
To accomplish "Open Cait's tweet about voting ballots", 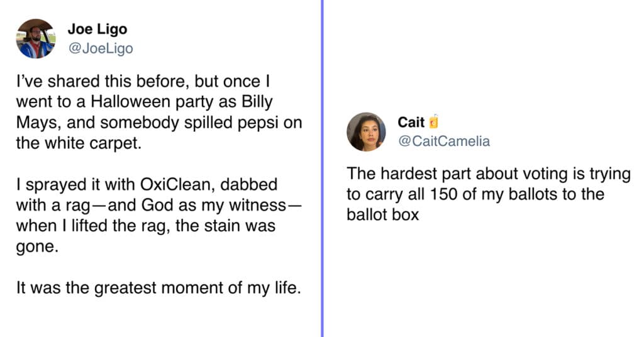I will coord(488,194).
